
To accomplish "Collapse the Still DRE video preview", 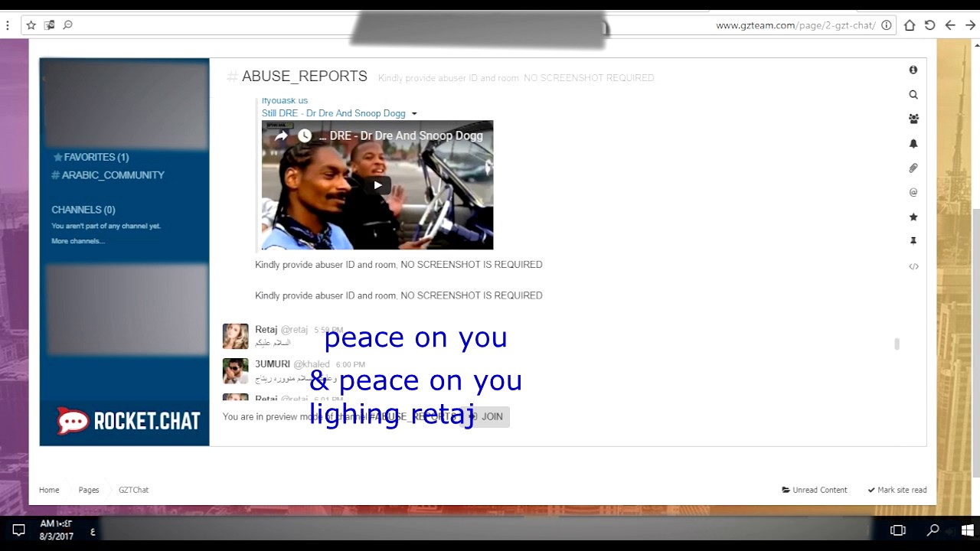I will click(x=414, y=114).
